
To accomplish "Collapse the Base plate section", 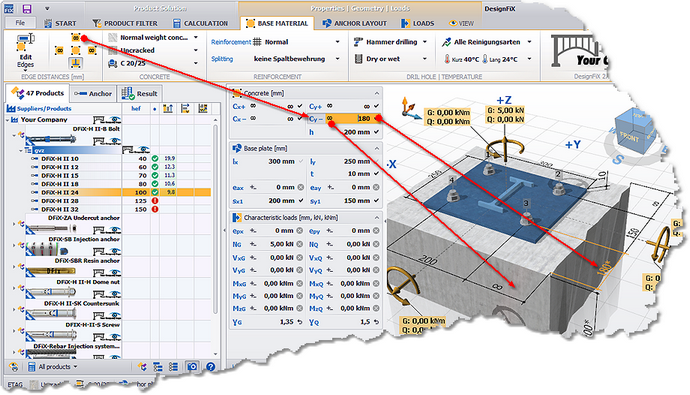I will (377, 149).
